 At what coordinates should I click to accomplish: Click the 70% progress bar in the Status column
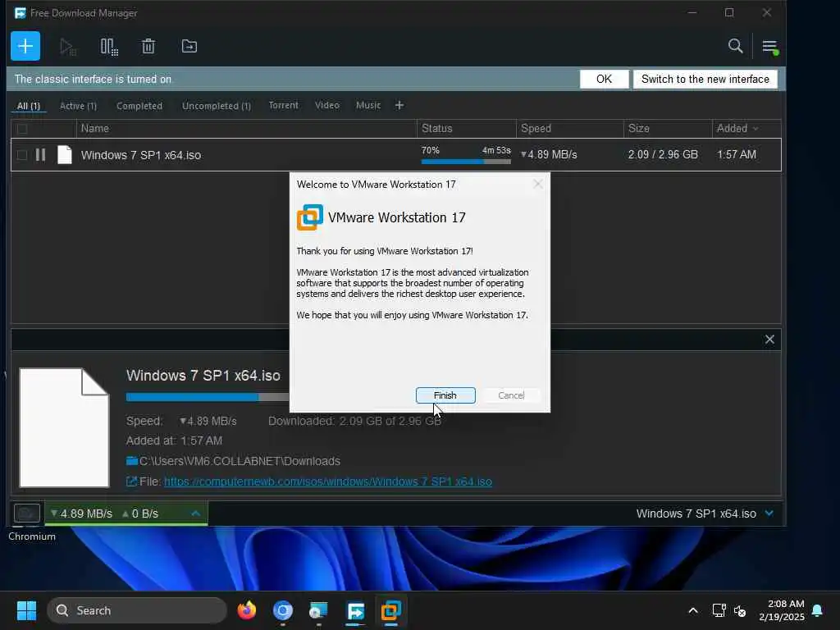coord(466,162)
